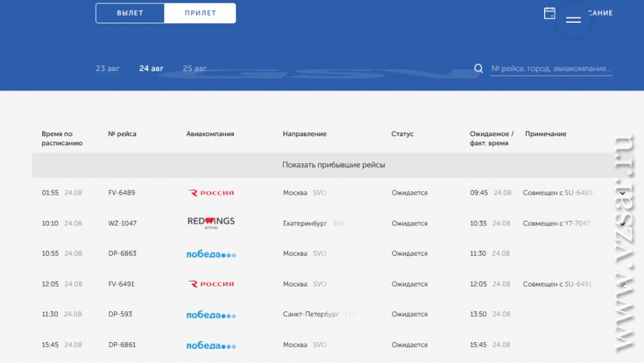Image resolution: width=644 pixels, height=363 pixels.
Task: Choose date 23 авг
Action: point(107,68)
